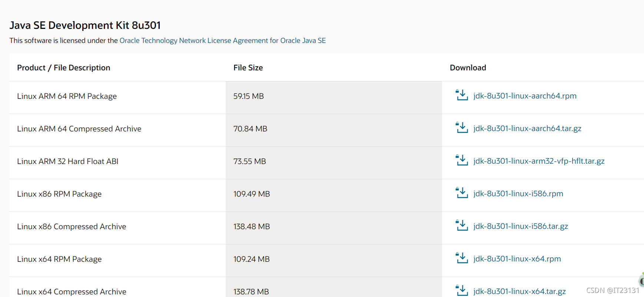The image size is (644, 297).
Task: Click download icon for jdk-8u301-linux-arm32-vfp-hflt.tar.gz
Action: click(462, 160)
